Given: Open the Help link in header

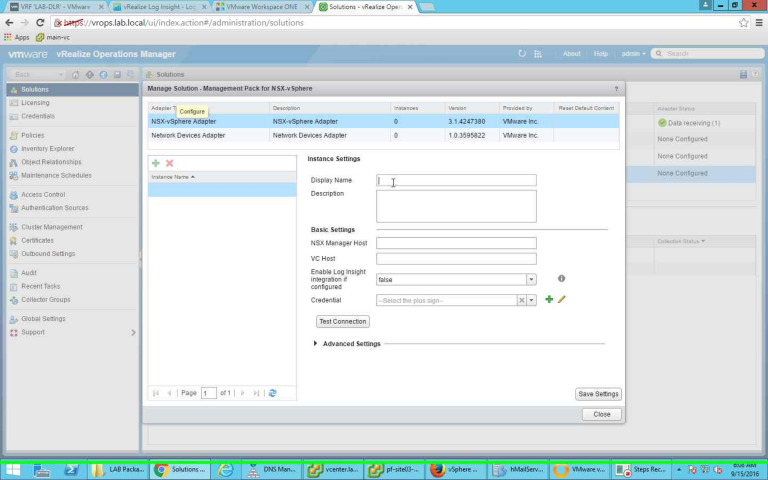Looking at the screenshot, I should click(x=600, y=54).
